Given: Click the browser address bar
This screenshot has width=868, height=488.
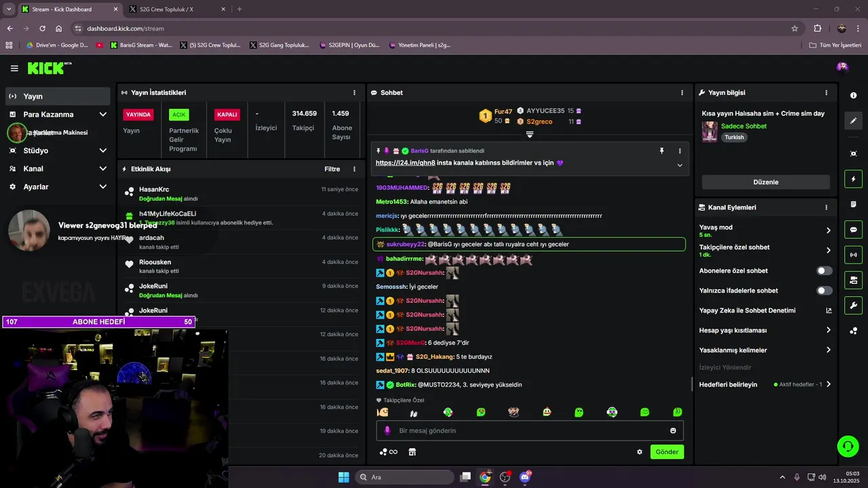Looking at the screenshot, I should pyautogui.click(x=434, y=28).
